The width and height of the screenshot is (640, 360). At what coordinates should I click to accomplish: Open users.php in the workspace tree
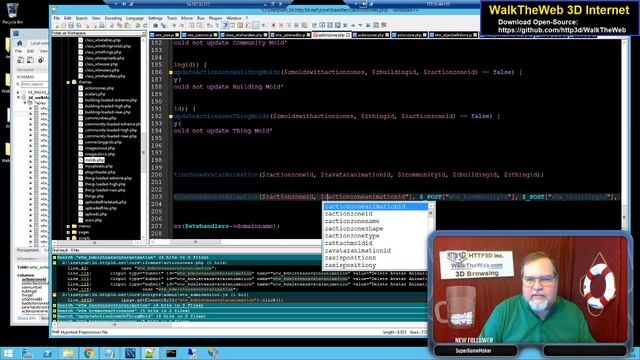pyautogui.click(x=93, y=220)
